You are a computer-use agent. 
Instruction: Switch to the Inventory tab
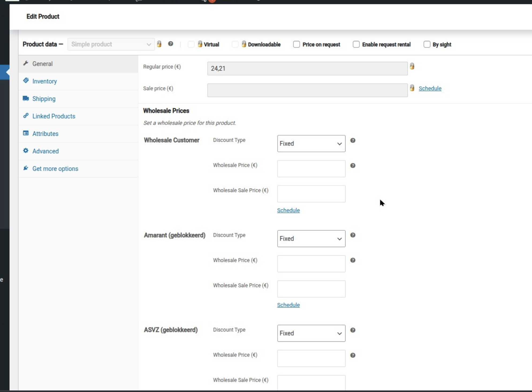tap(44, 81)
